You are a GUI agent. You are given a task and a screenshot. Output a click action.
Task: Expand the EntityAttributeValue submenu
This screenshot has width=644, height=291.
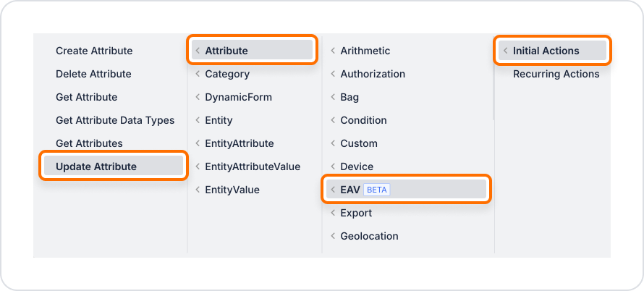[x=253, y=166]
